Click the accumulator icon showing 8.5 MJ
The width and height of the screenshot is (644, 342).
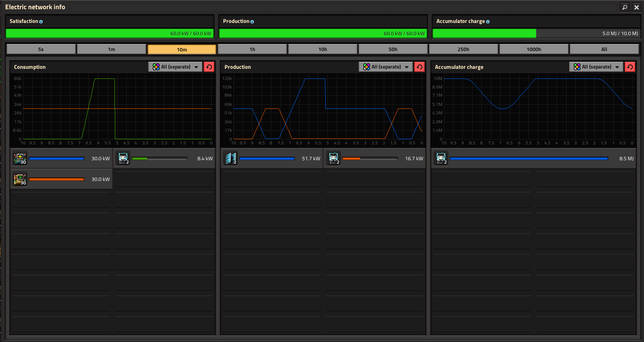[x=441, y=158]
